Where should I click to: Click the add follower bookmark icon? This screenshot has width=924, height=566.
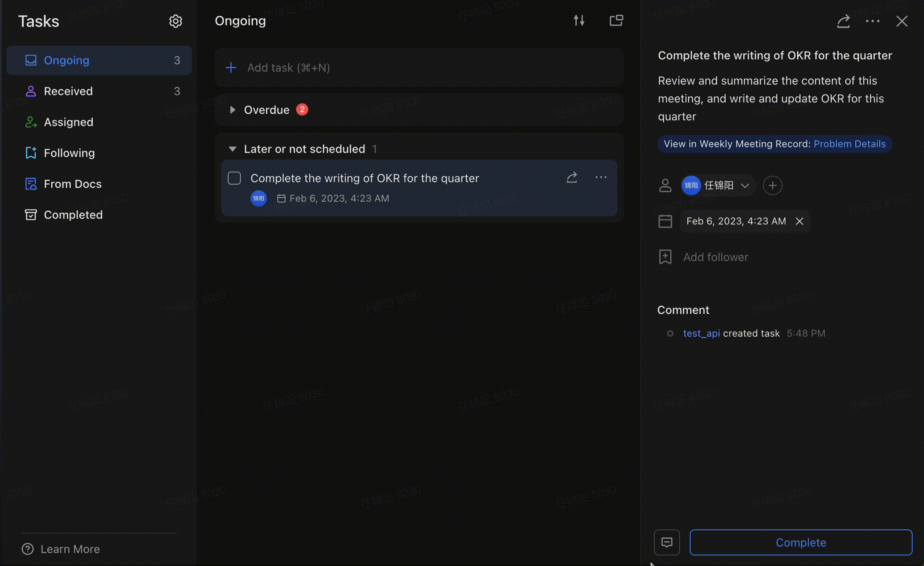(x=665, y=257)
